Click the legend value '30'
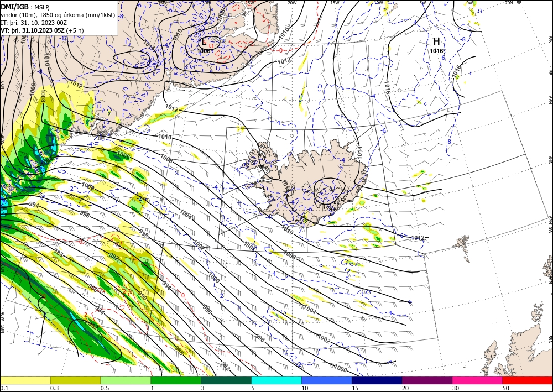This screenshot has height=392, width=553. [x=456, y=388]
